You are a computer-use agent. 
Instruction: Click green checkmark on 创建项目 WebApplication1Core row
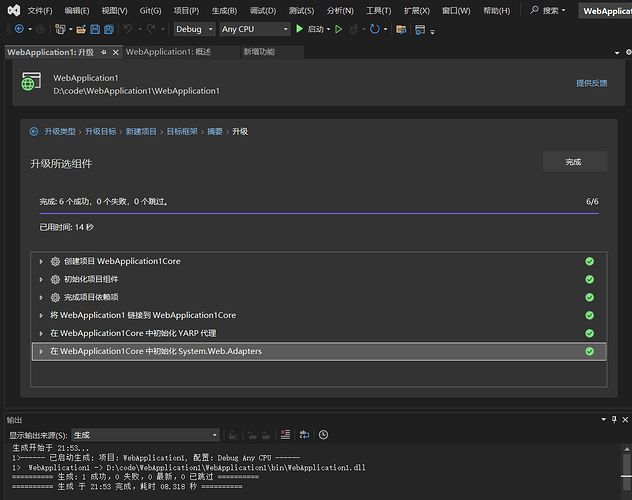tap(590, 261)
